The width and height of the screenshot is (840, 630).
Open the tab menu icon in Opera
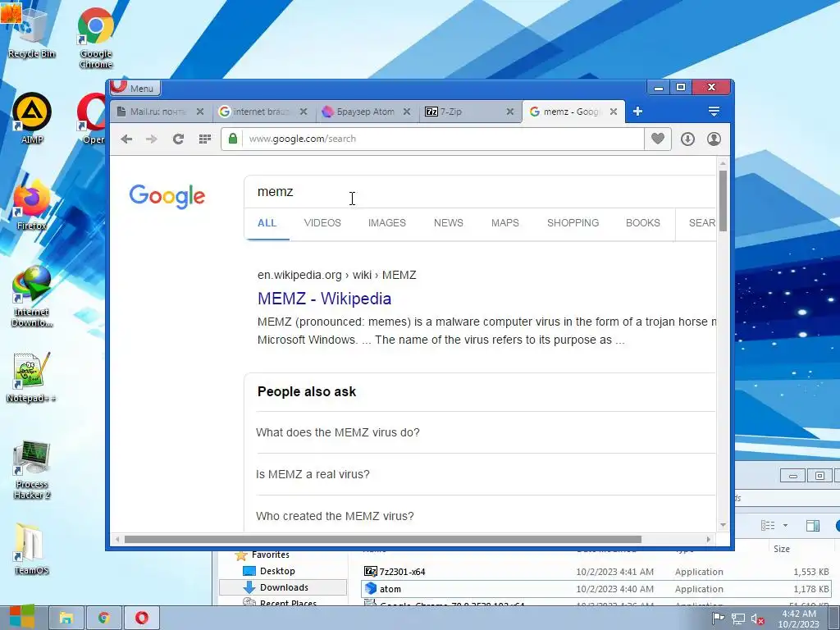pos(714,112)
